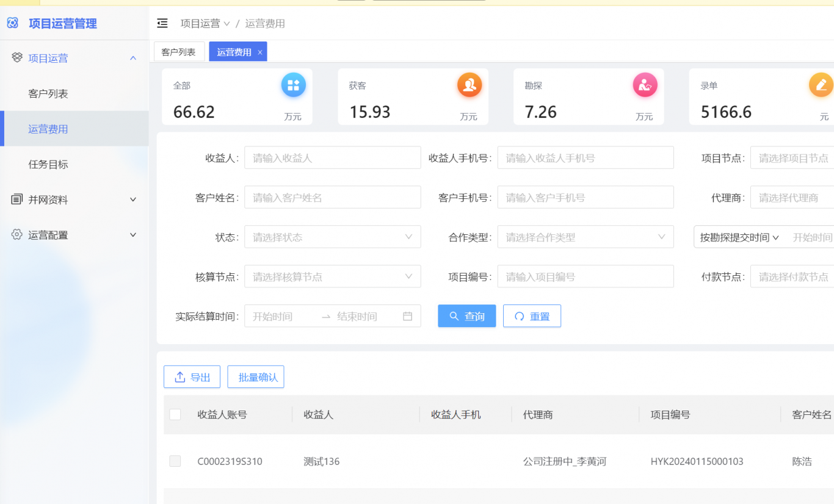
Task: Click the 66.62 total value
Action: [x=194, y=112]
